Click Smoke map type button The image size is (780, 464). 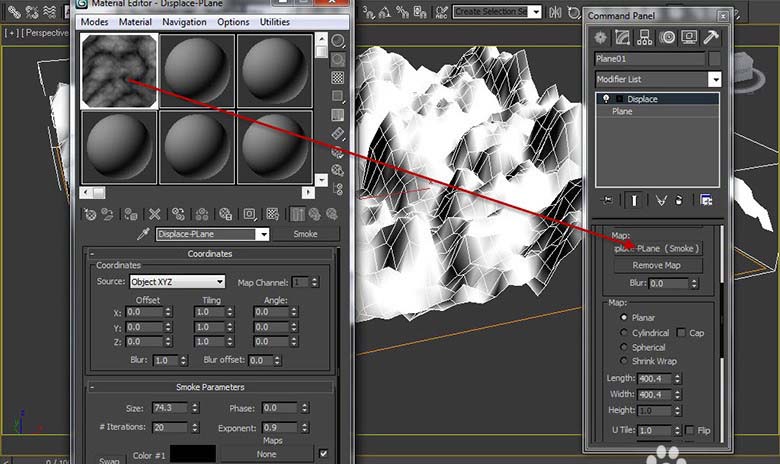click(305, 234)
